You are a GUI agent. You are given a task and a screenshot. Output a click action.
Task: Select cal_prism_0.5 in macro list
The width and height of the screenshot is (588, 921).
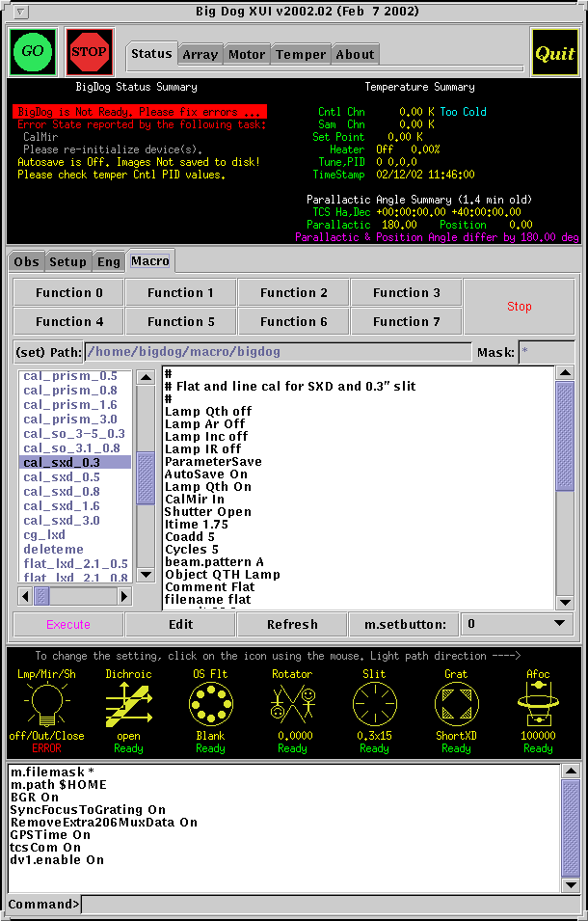tap(75, 376)
